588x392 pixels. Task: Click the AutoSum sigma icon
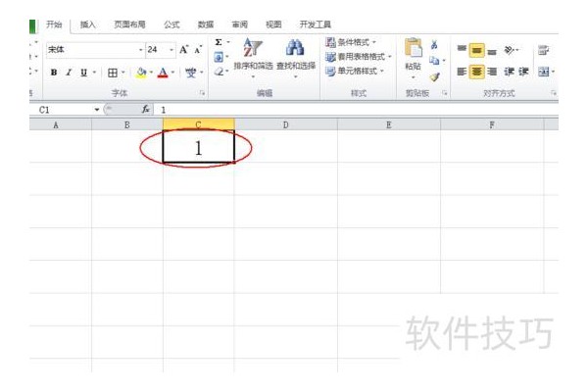click(219, 42)
